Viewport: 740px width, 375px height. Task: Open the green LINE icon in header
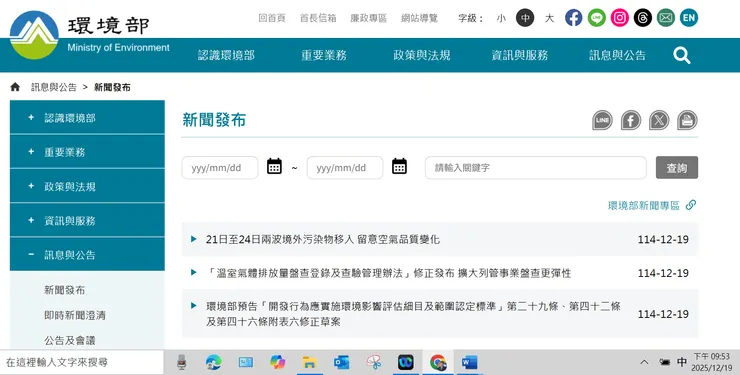click(x=597, y=18)
